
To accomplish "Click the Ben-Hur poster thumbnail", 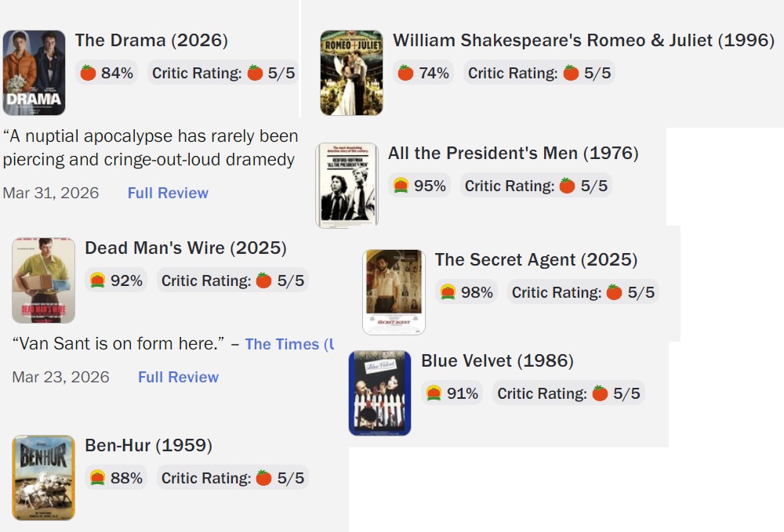I will click(44, 477).
